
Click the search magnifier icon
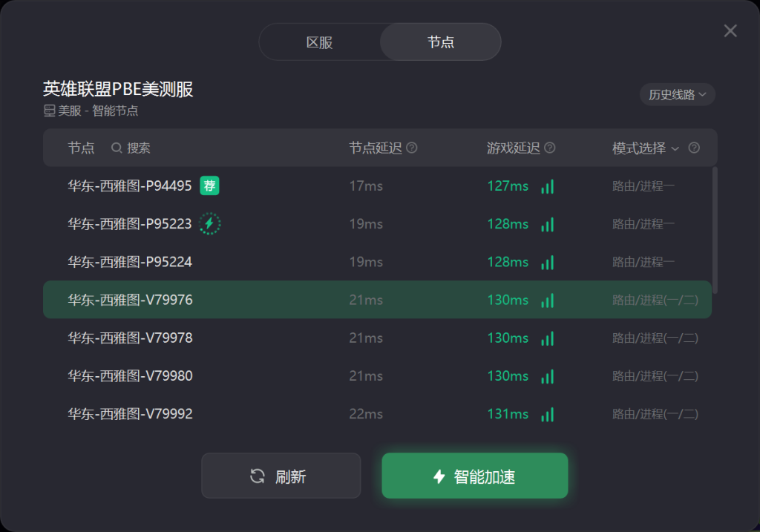[x=117, y=148]
